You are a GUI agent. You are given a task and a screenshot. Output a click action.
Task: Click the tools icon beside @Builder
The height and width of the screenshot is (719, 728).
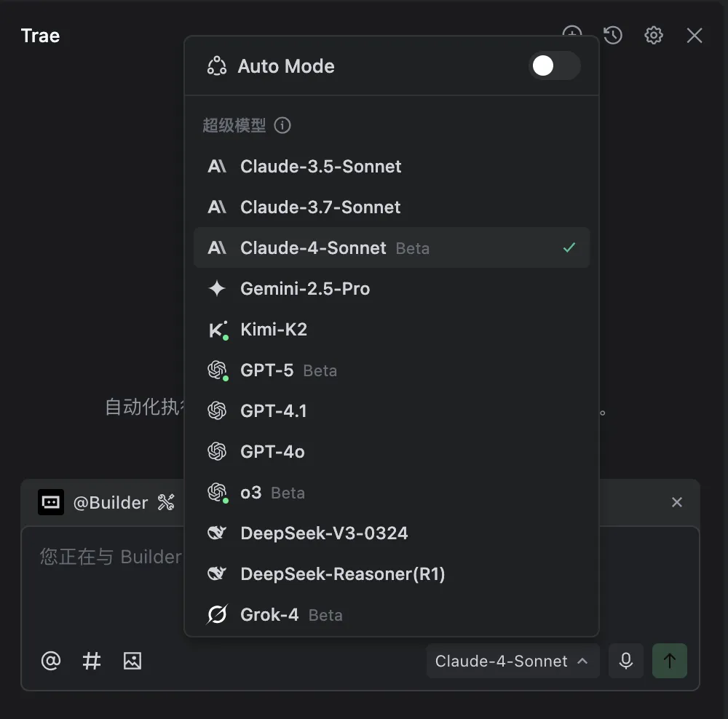166,502
